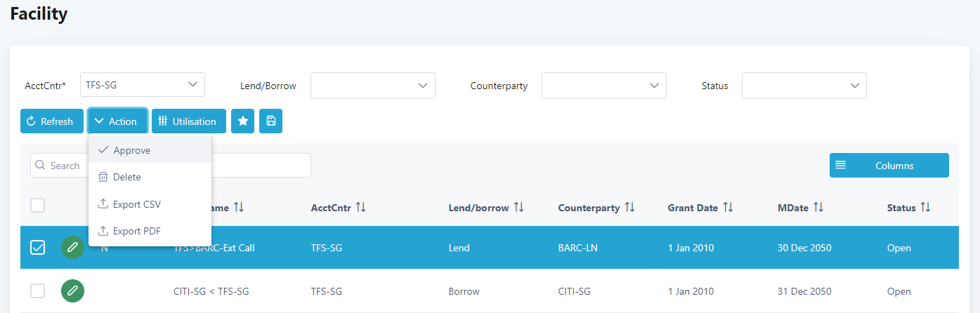The height and width of the screenshot is (313, 980).
Task: Expand the Lend/Borrow filter dropdown
Action: click(x=372, y=86)
